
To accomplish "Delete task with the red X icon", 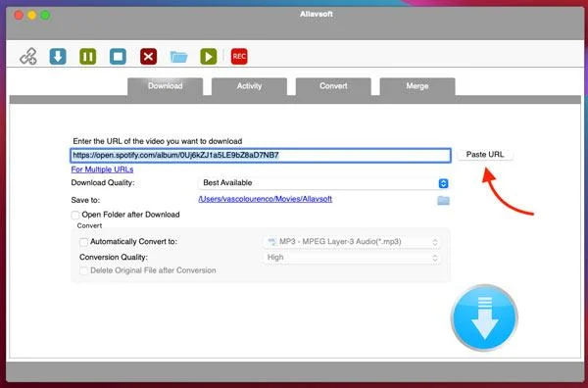I will tap(149, 56).
